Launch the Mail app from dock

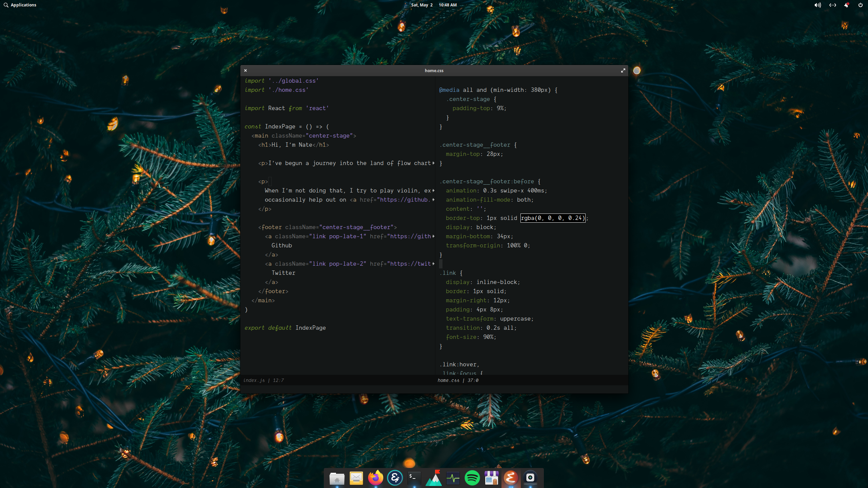click(356, 478)
